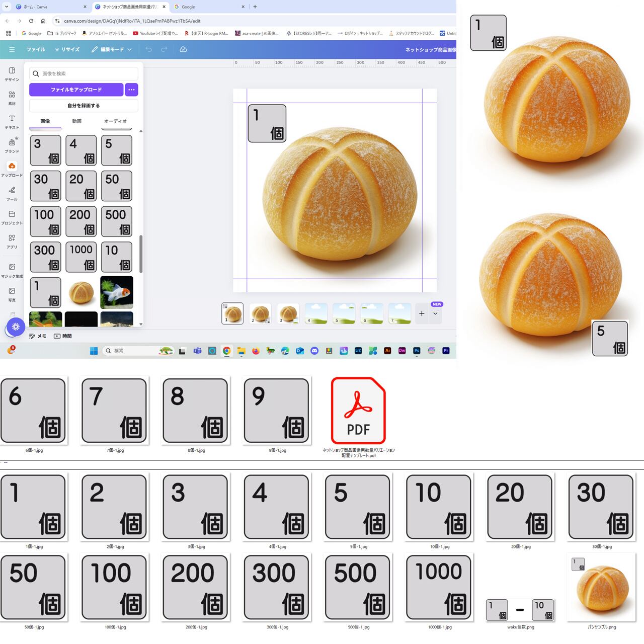Click the browser address bar URL

[x=132, y=21]
